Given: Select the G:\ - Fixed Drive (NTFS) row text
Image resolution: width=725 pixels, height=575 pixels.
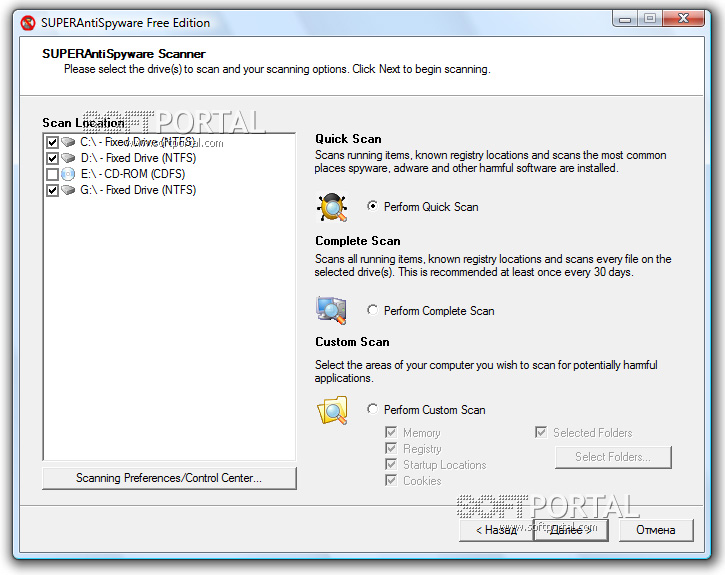Looking at the screenshot, I should pos(138,190).
